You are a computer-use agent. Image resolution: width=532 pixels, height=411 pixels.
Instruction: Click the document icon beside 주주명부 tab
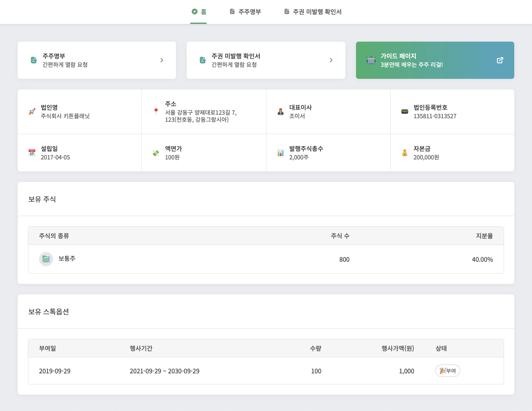232,12
